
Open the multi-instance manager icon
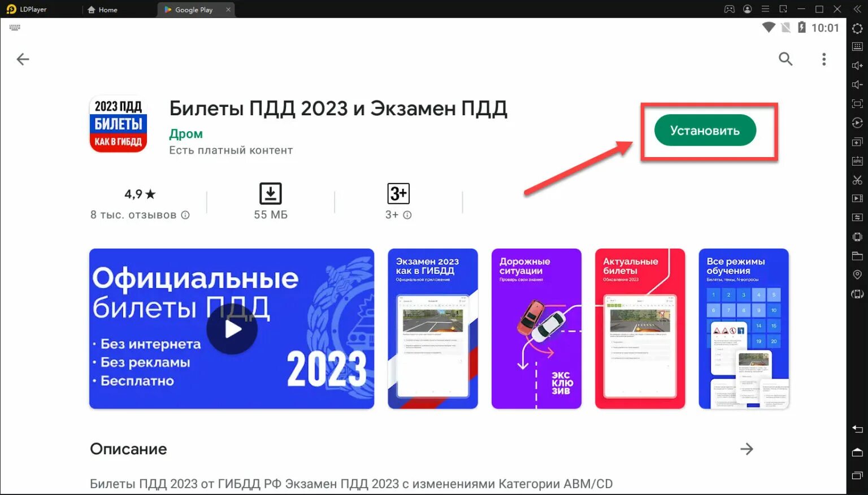(857, 142)
